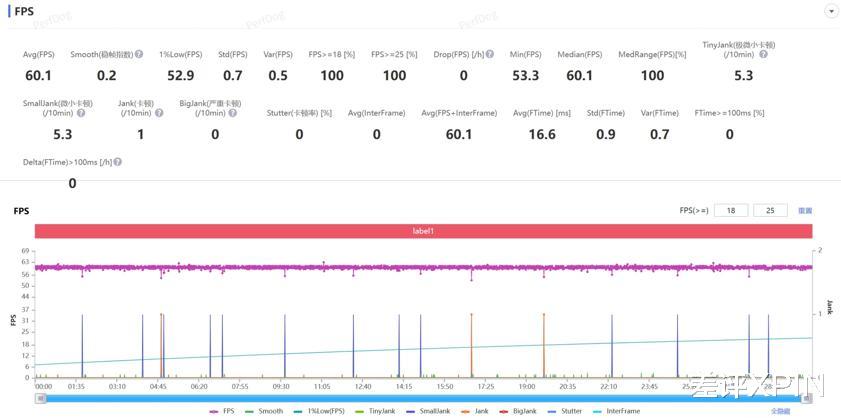The image size is (841, 418).
Task: Collapse the FPS panel with the top-right chevron
Action: click(x=831, y=12)
